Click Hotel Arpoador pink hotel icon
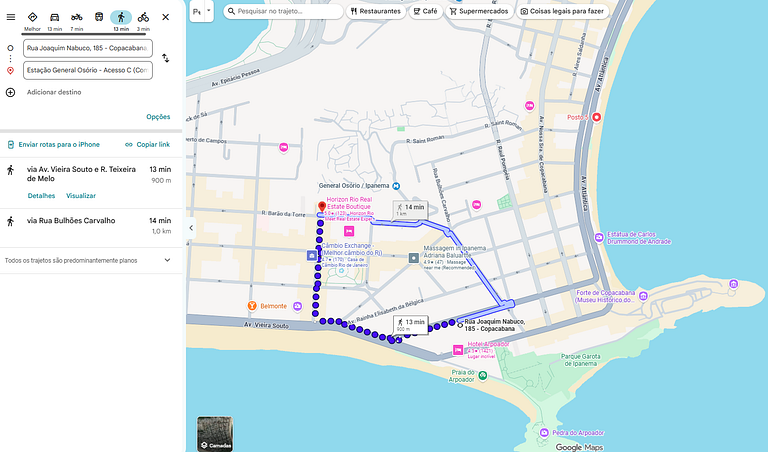Viewport: 768px width, 452px height. tap(458, 350)
